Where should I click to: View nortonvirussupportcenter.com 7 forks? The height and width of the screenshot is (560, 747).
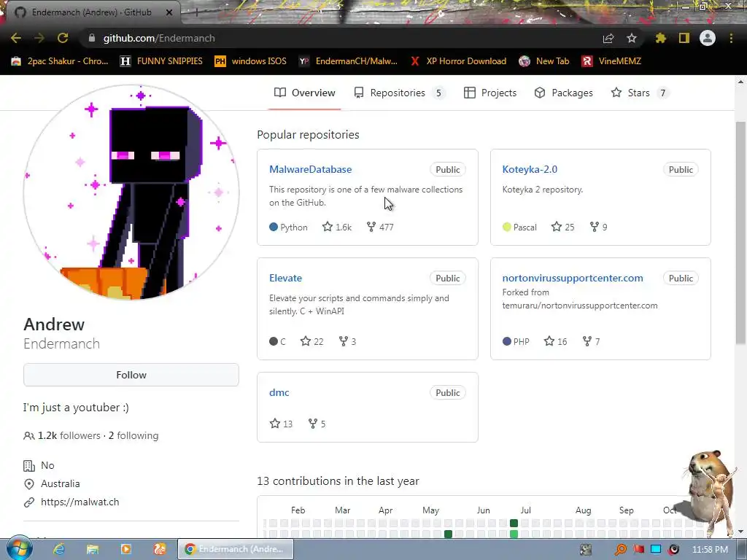[591, 341]
